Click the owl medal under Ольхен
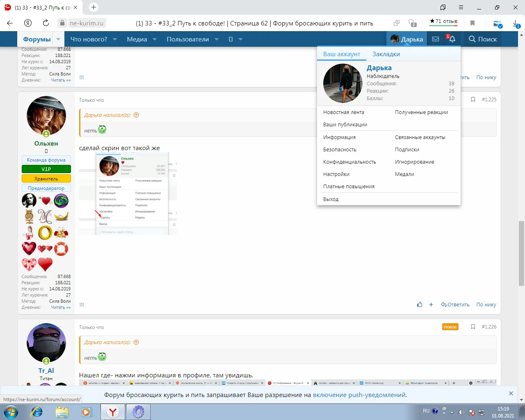This screenshot has width=525, height=420. pos(29,217)
